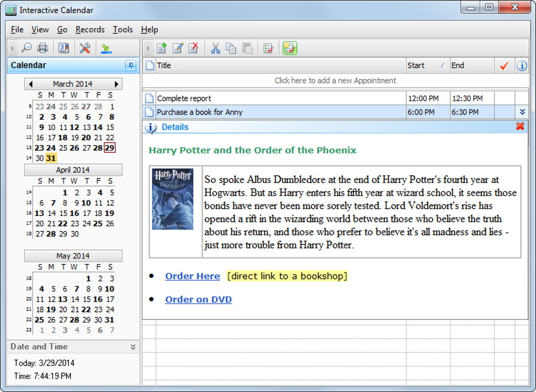Click the Mark as completed checklist icon
The height and width of the screenshot is (392, 536).
269,48
